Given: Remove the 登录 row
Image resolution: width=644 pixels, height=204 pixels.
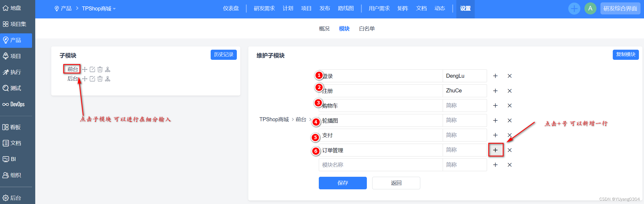Looking at the screenshot, I should pyautogui.click(x=509, y=76).
